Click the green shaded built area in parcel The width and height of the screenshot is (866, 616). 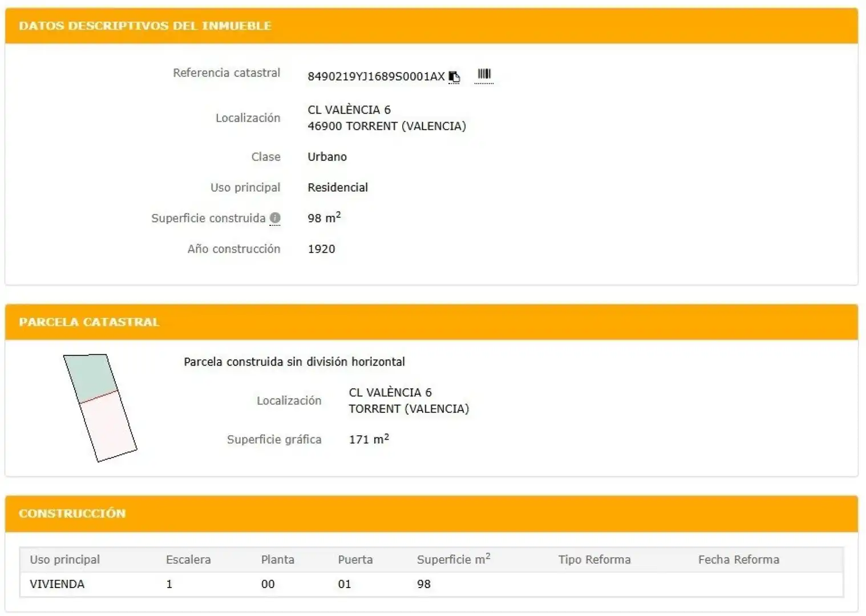91,376
